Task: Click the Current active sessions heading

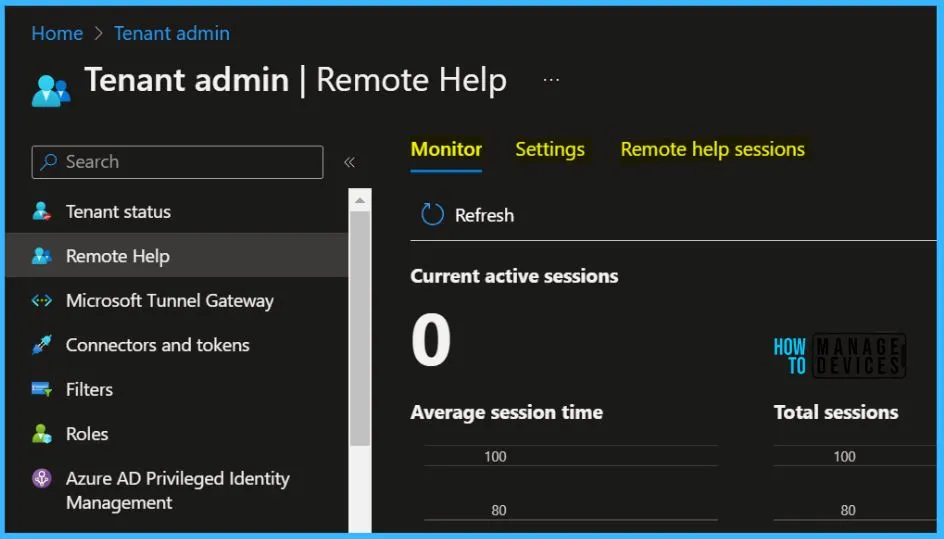Action: 514,276
